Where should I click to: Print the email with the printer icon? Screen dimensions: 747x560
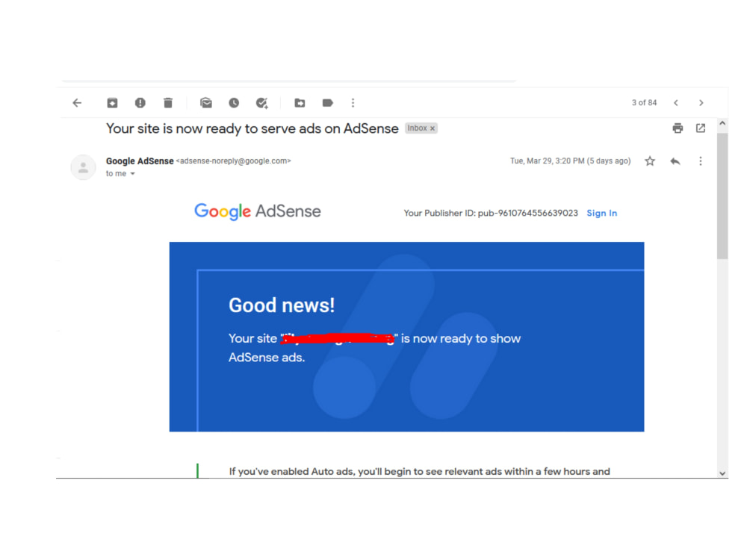pyautogui.click(x=678, y=128)
